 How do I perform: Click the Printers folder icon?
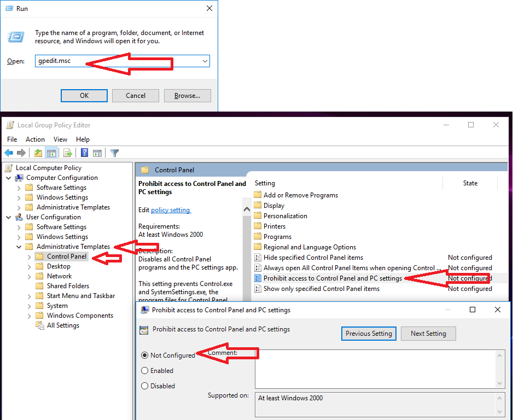pos(258,226)
